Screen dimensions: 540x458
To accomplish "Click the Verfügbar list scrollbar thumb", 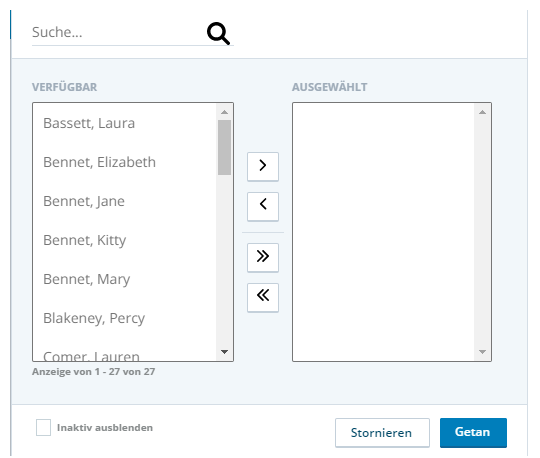I will point(225,147).
